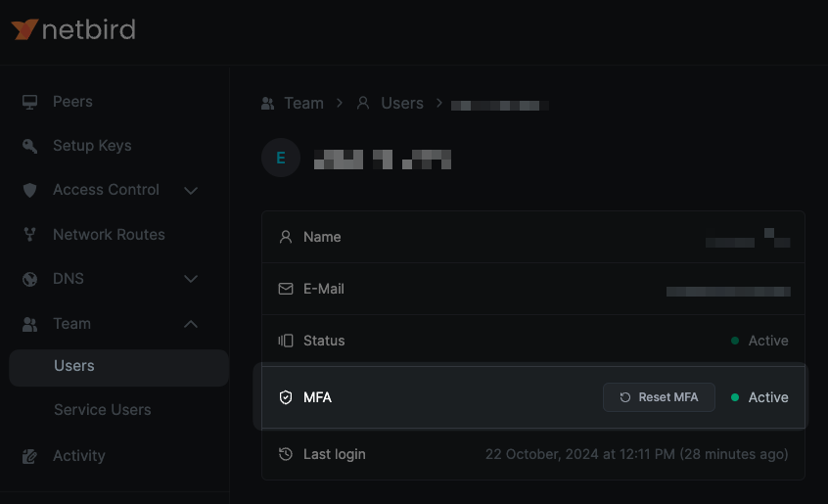Navigate to Team breadcrumb link
The height and width of the screenshot is (504, 828).
coord(302,103)
